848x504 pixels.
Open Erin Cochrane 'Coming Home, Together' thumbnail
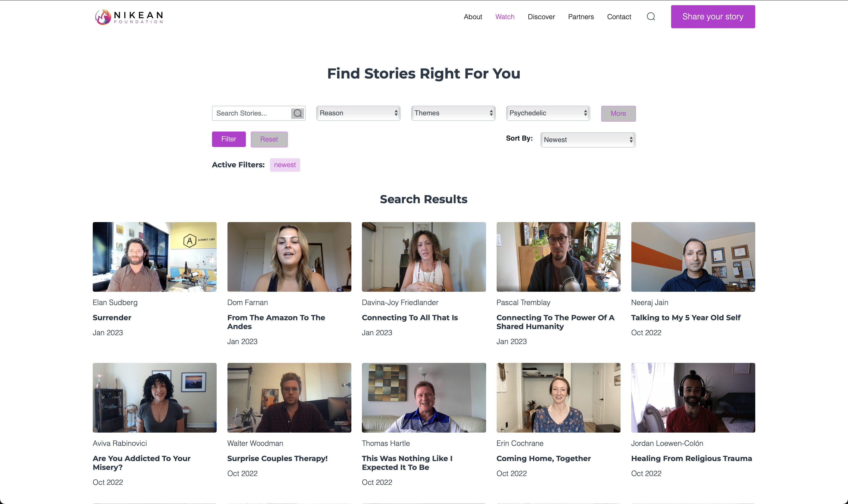(x=558, y=398)
